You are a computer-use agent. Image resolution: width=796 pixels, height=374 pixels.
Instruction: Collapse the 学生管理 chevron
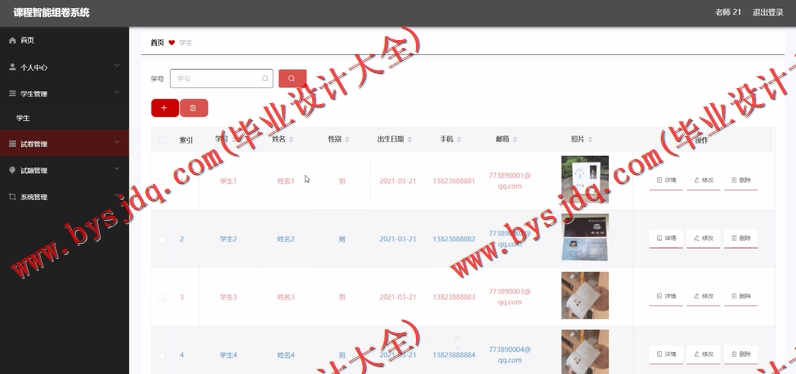point(117,92)
